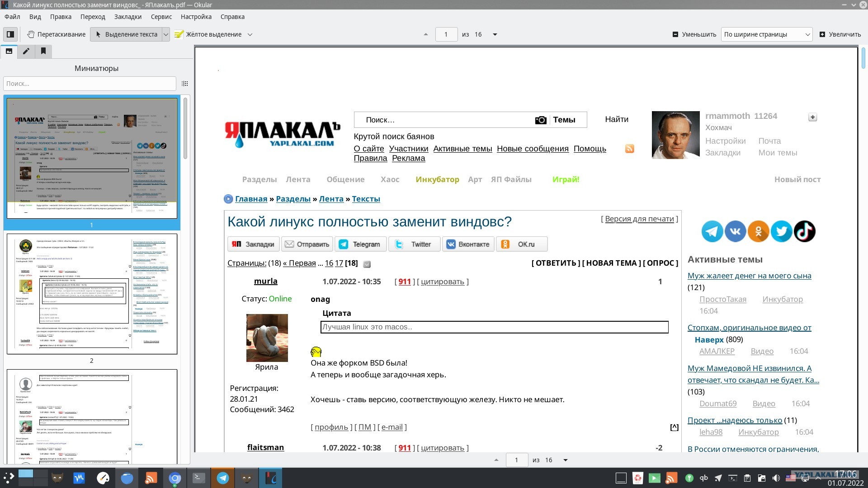The image size is (868, 488).
Task: Open the Файл menu
Action: point(12,17)
